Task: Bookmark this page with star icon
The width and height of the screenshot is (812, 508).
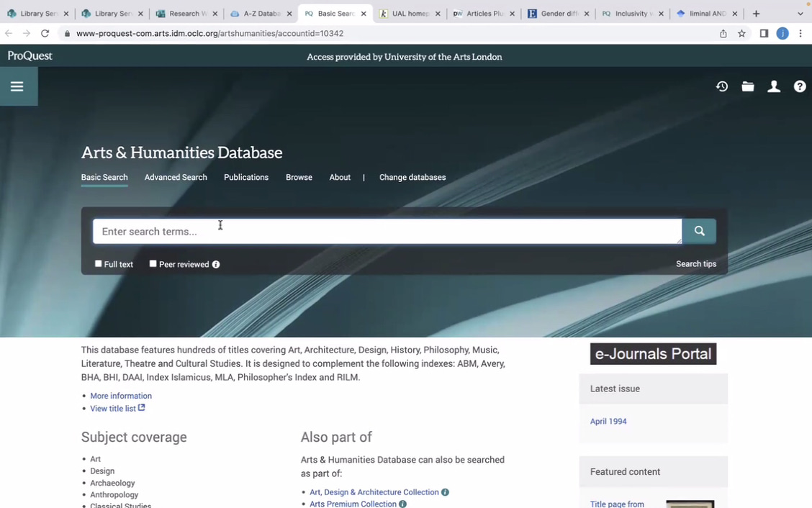Action: pyautogui.click(x=741, y=33)
